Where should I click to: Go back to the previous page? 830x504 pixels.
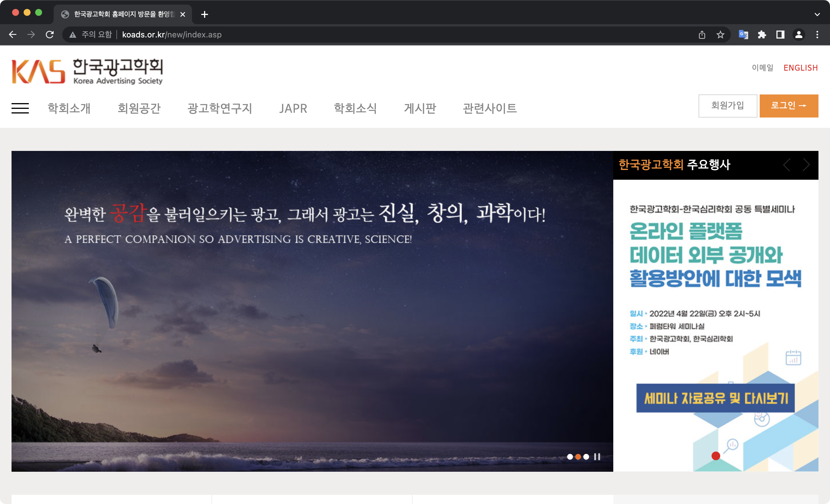point(12,34)
